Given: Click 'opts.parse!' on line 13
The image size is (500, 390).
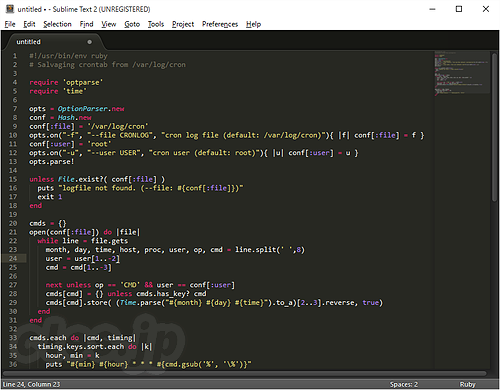Looking at the screenshot, I should click(x=52, y=162).
